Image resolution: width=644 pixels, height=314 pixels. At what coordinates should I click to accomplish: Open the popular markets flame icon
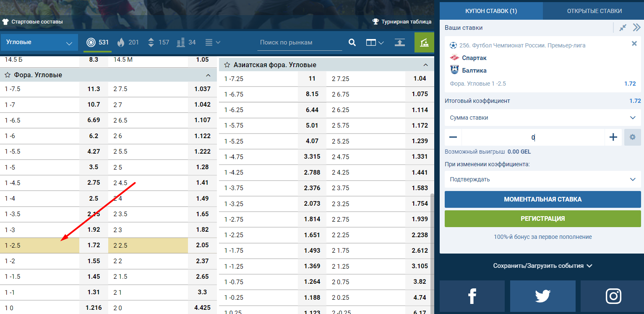121,42
